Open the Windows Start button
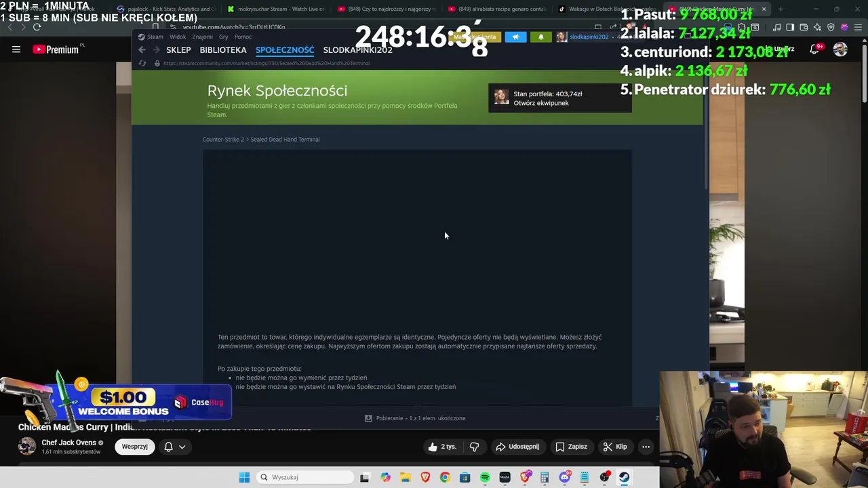This screenshot has height=488, width=868. tap(244, 477)
